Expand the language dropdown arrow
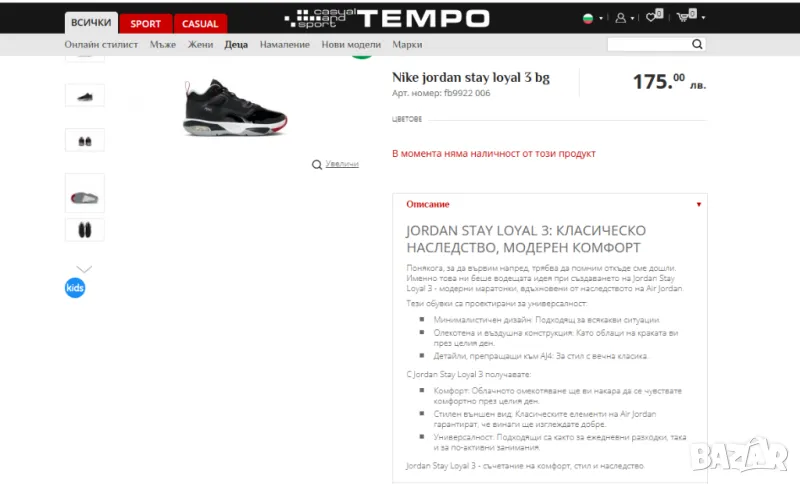The image size is (800, 484). tap(601, 18)
